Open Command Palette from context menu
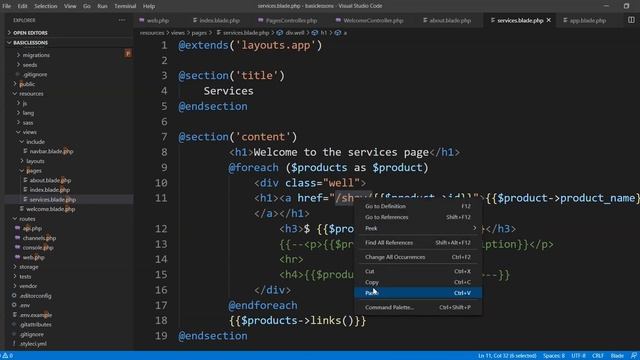This screenshot has width=640, height=360. click(418, 307)
